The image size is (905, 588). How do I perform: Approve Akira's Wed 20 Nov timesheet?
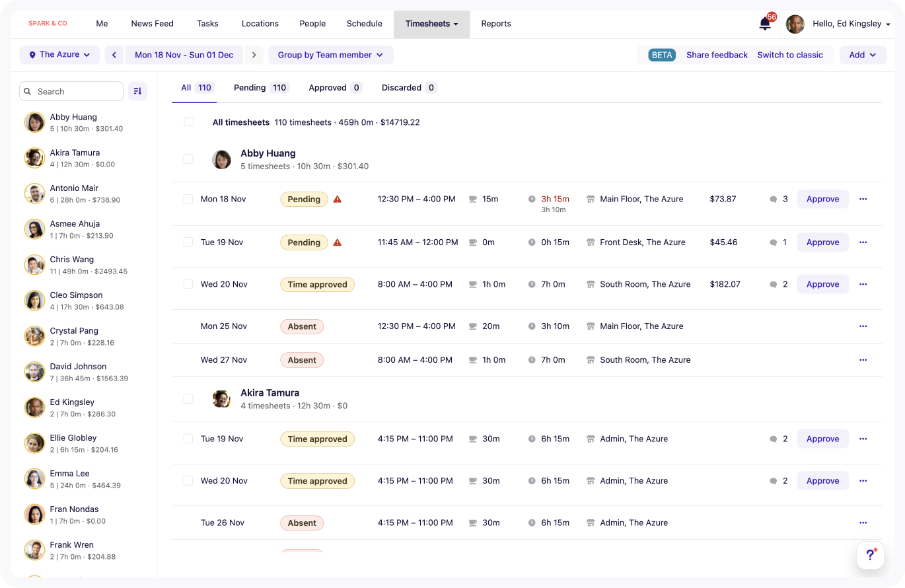(822, 481)
